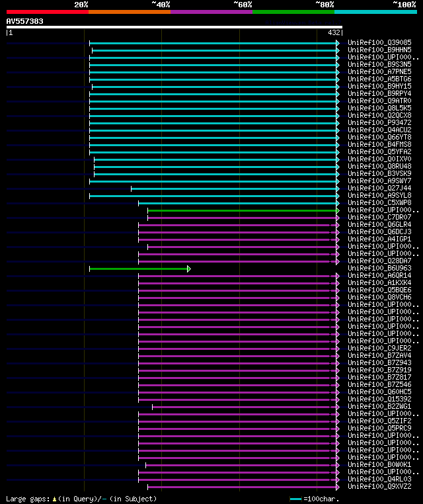Viewport: 423px width, 504px height.
Task: Click hit name UniRef100_B7Z546
Action: [379, 385]
